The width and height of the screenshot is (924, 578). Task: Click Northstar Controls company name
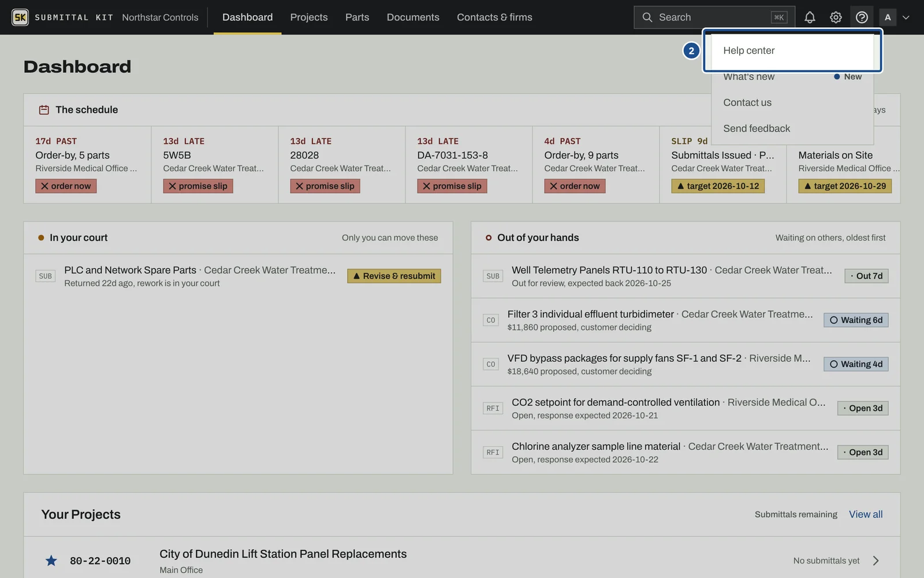click(160, 17)
